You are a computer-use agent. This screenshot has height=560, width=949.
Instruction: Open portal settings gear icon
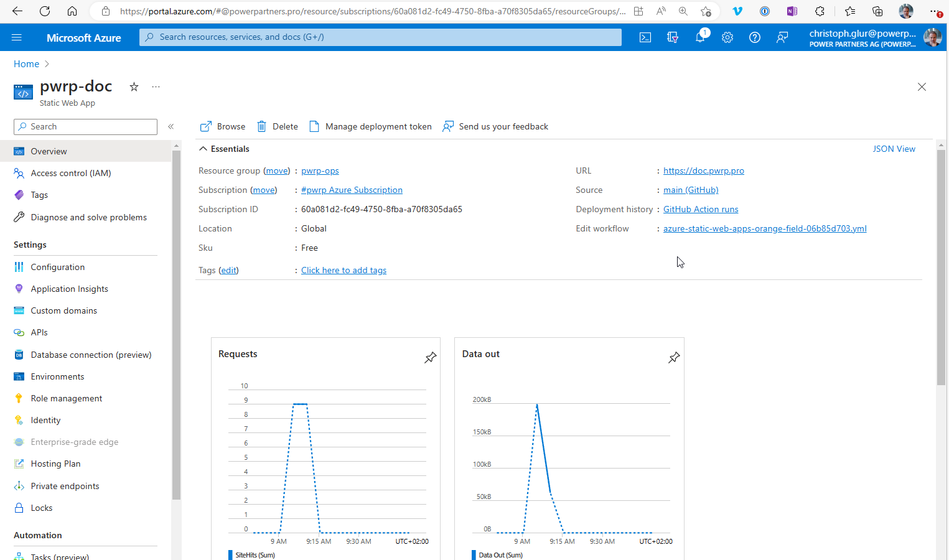pos(727,37)
